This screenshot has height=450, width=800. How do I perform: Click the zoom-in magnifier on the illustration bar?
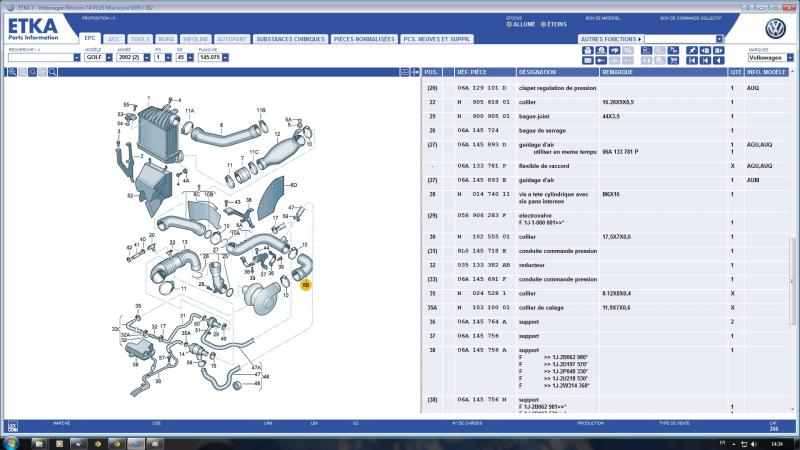tap(12, 72)
